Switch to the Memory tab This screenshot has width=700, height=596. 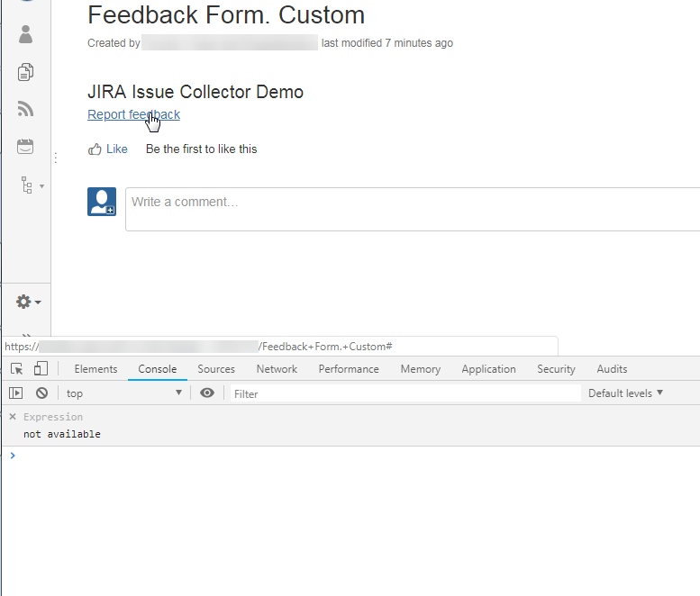click(x=421, y=369)
